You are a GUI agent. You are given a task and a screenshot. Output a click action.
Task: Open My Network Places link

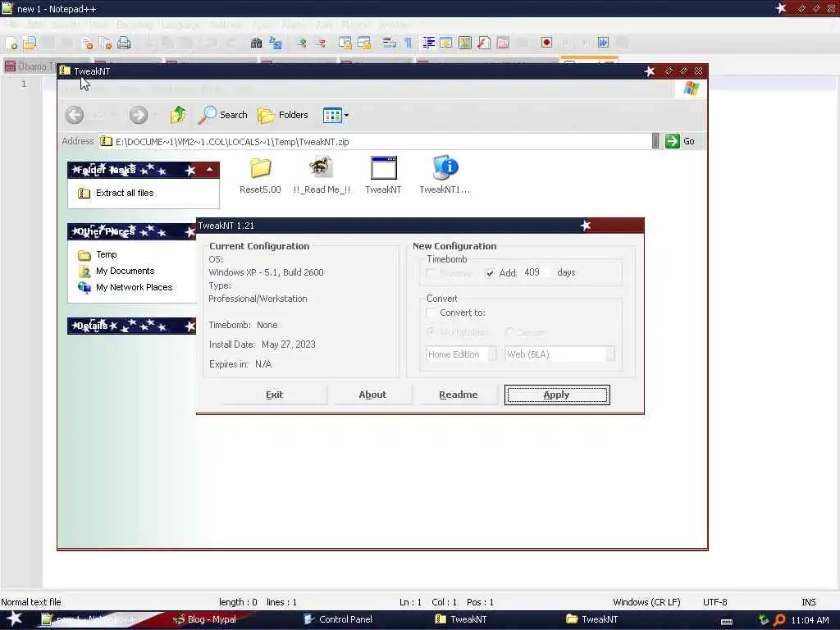134,287
